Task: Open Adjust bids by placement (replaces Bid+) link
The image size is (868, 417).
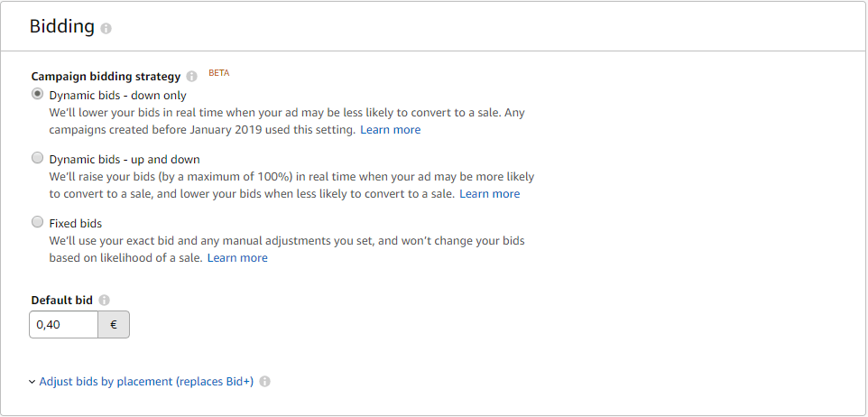Action: pyautogui.click(x=146, y=382)
